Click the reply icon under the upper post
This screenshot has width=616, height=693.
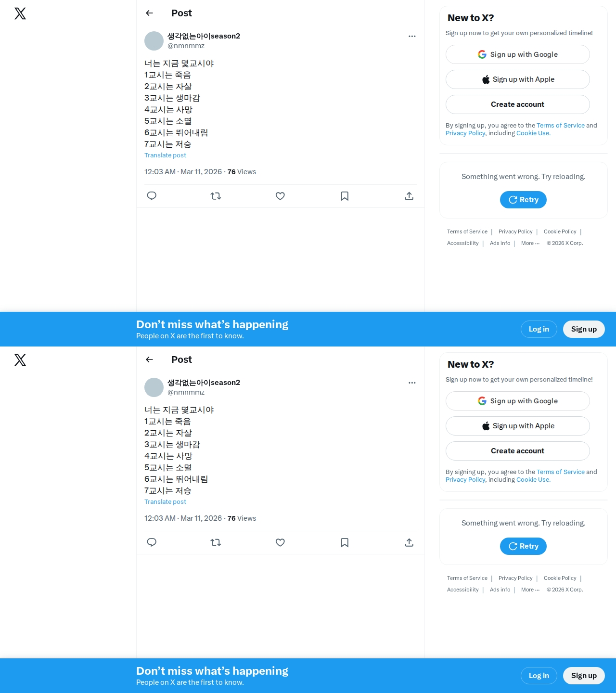(152, 196)
